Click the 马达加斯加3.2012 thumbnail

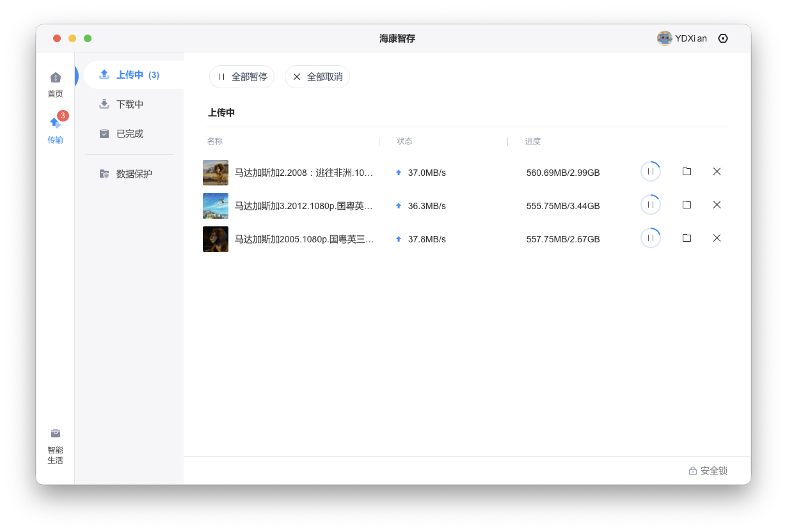click(216, 206)
